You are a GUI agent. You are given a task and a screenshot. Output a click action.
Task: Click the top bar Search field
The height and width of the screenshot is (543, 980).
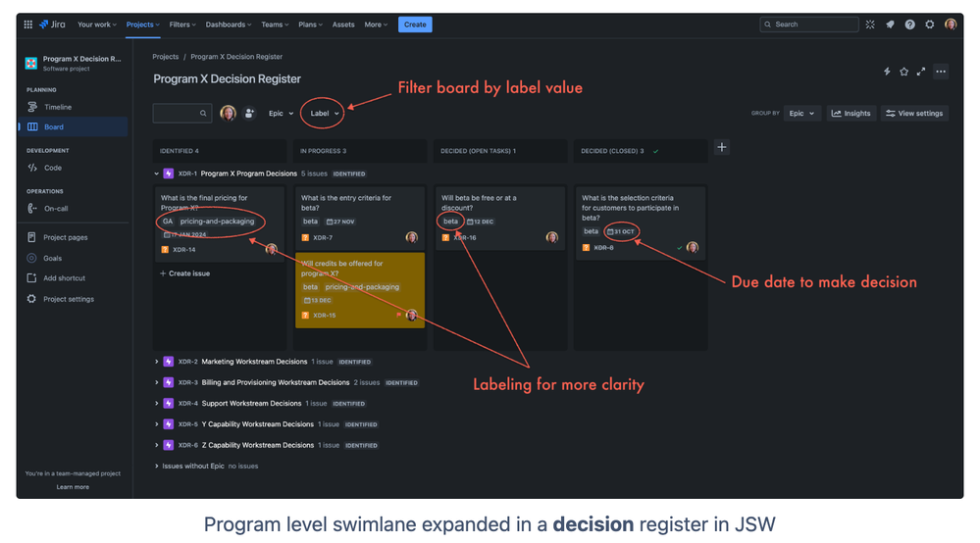[808, 25]
